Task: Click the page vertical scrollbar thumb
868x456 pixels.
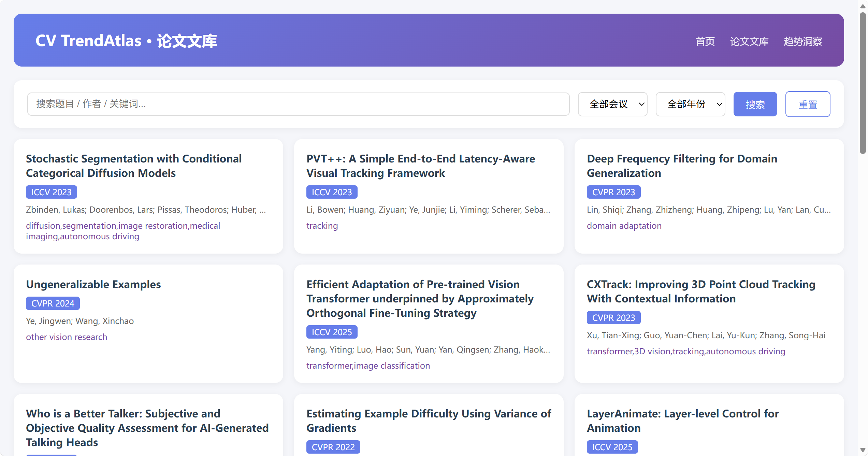Action: point(863,83)
